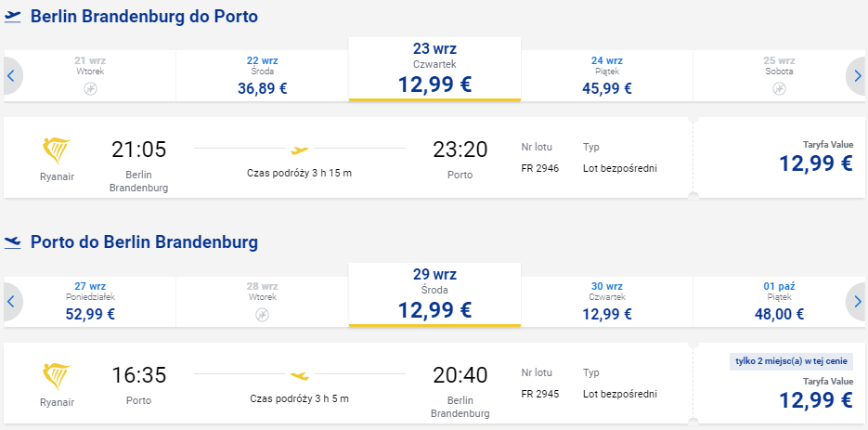Show later return dates with right arrow
The image size is (868, 430).
857,302
